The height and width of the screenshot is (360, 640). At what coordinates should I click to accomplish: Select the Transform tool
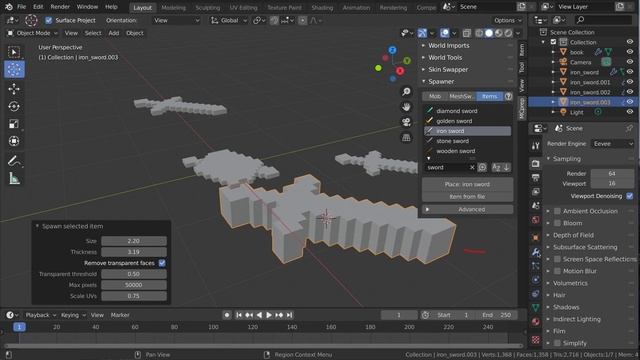point(14,141)
